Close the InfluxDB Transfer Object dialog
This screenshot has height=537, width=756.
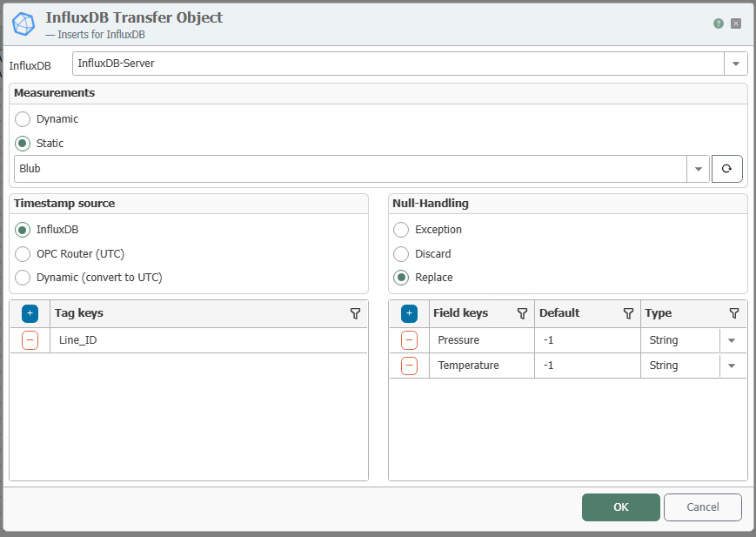[x=736, y=23]
